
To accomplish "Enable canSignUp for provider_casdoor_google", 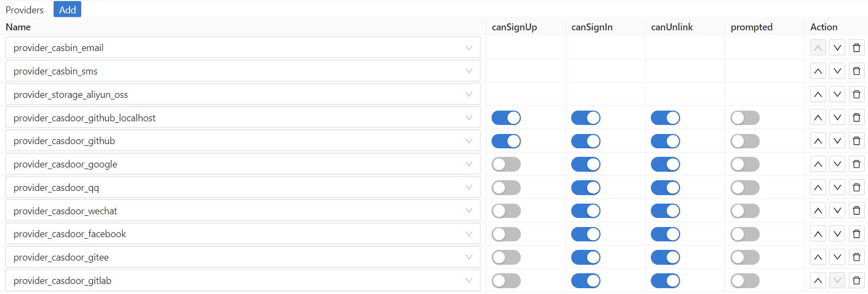I will [x=506, y=164].
